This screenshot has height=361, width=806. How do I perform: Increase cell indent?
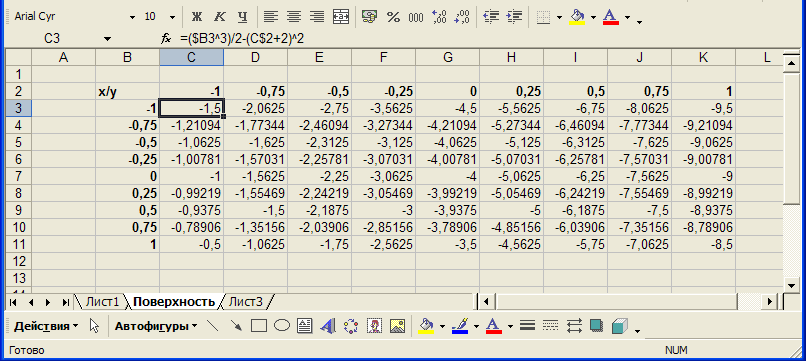514,17
